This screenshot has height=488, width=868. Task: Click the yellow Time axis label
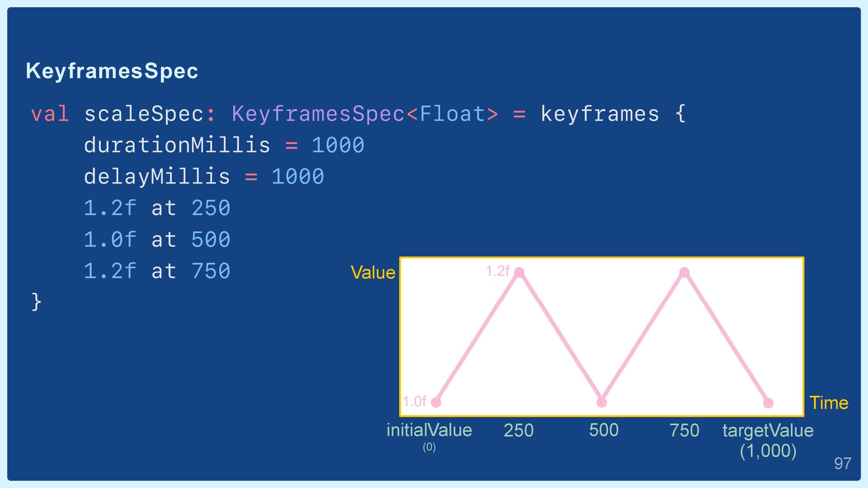click(x=829, y=403)
